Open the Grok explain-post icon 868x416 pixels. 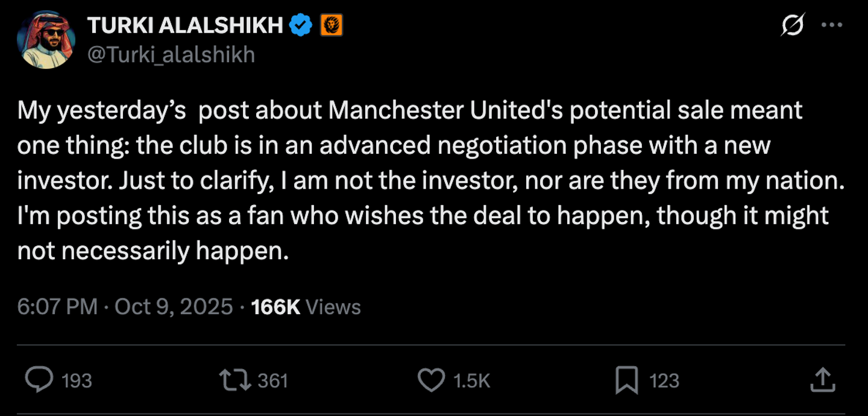(792, 25)
